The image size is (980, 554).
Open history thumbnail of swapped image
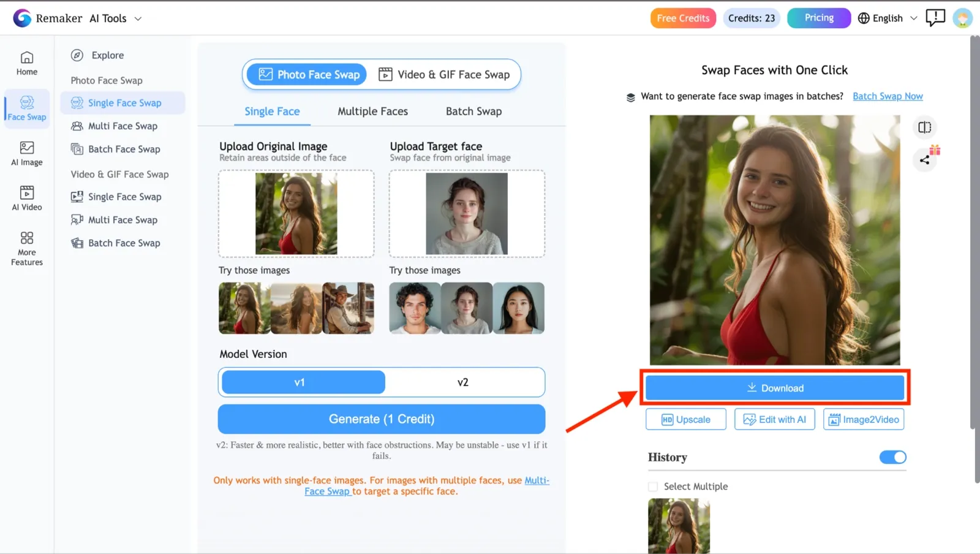click(x=679, y=526)
